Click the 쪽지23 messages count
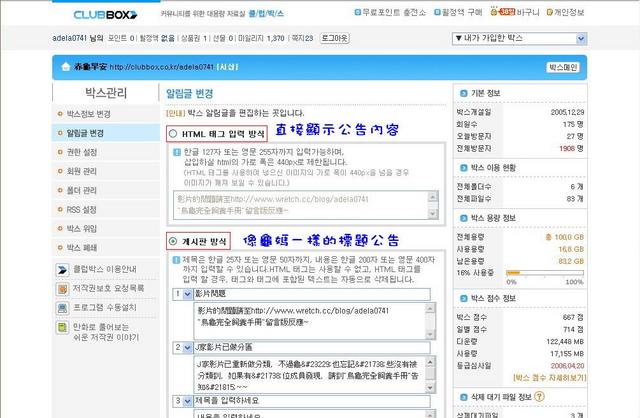This screenshot has width=640, height=418. click(x=302, y=38)
